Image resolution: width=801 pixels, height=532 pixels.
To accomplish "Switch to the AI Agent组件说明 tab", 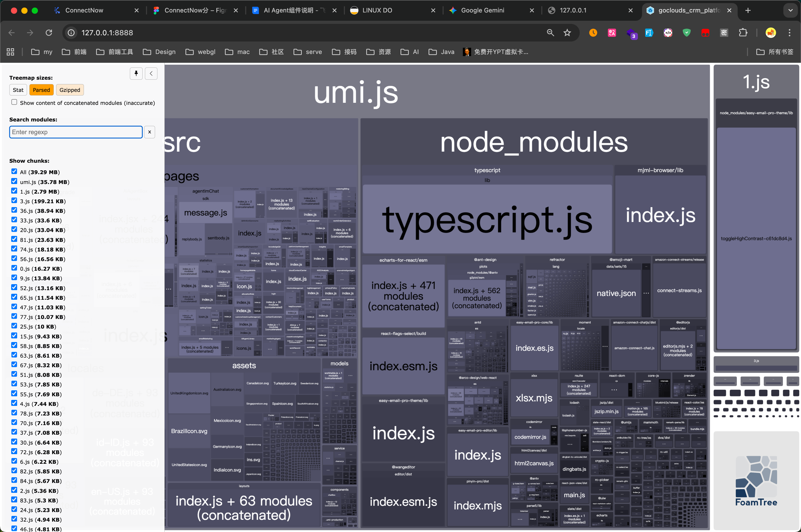I will pyautogui.click(x=294, y=11).
